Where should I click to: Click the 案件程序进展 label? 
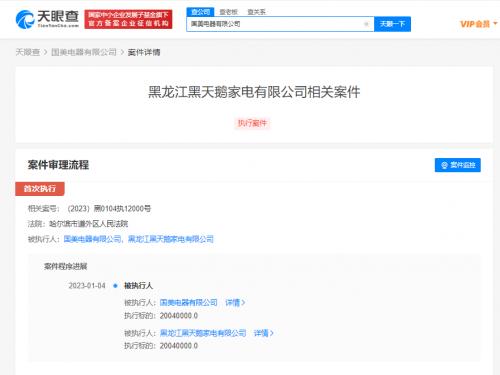click(x=65, y=266)
